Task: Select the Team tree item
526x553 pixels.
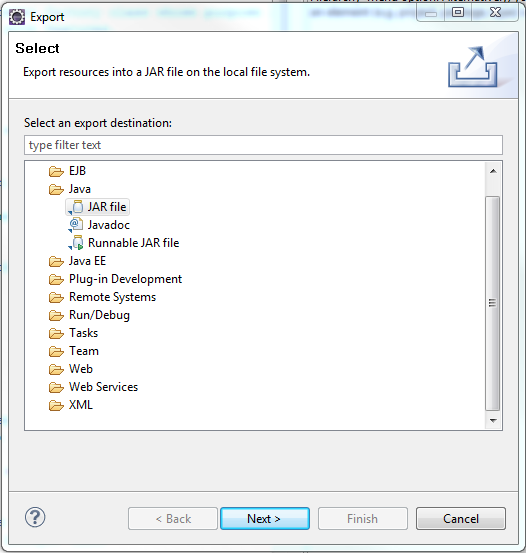Action: tap(84, 351)
